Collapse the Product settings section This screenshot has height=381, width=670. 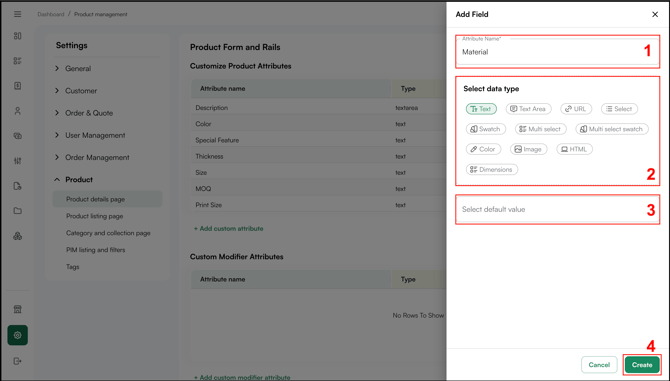pos(73,179)
